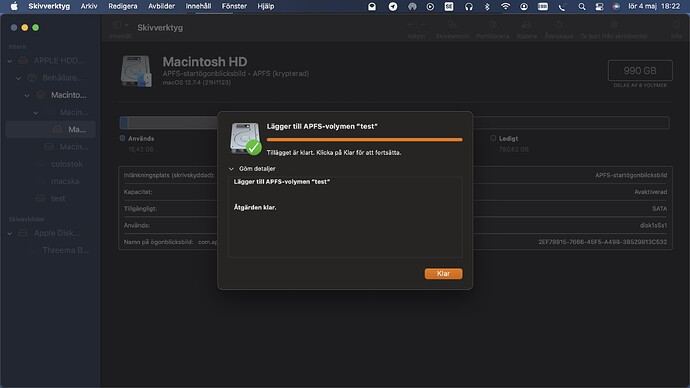Collapse the Macinto... volume group chevron
Viewport: 690px width, 388px height.
point(27,95)
